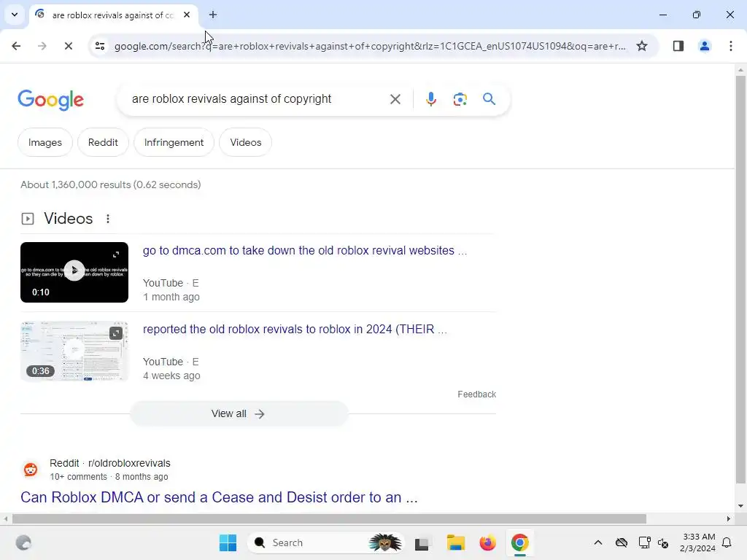Start a voice search with the microphone
The height and width of the screenshot is (560, 747).
pyautogui.click(x=430, y=99)
